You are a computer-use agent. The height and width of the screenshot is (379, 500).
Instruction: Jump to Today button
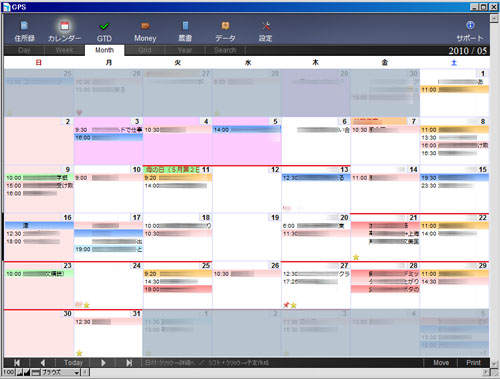(x=73, y=363)
